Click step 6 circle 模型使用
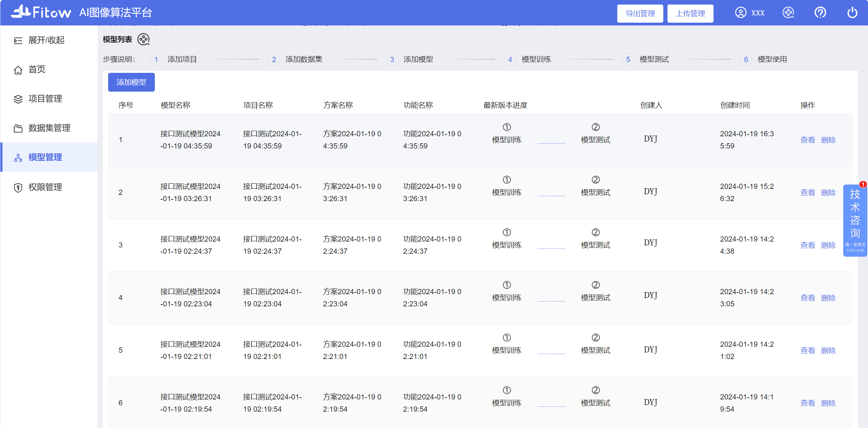This screenshot has width=868, height=428. [746, 60]
